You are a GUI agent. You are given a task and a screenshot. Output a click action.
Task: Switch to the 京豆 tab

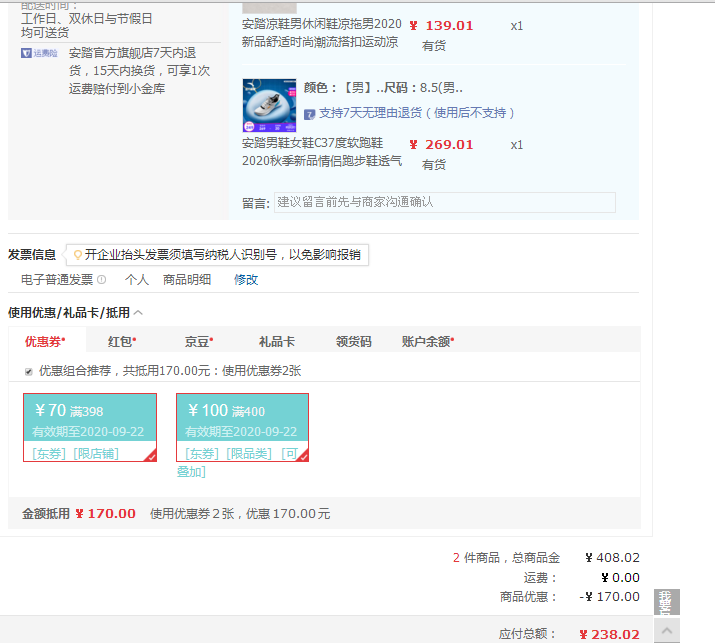click(x=199, y=341)
